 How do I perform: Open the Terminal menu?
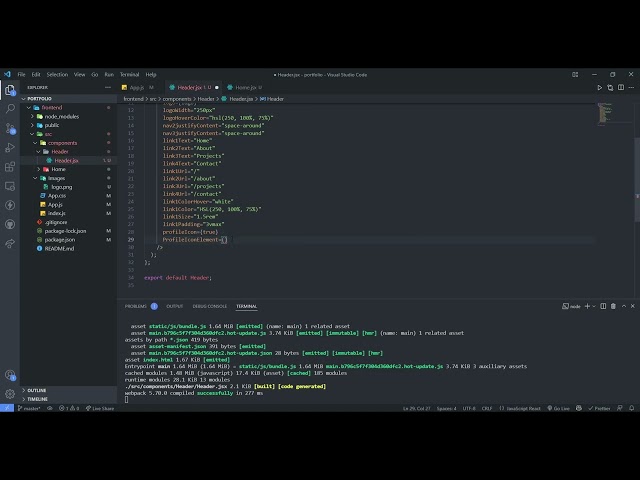[129, 75]
